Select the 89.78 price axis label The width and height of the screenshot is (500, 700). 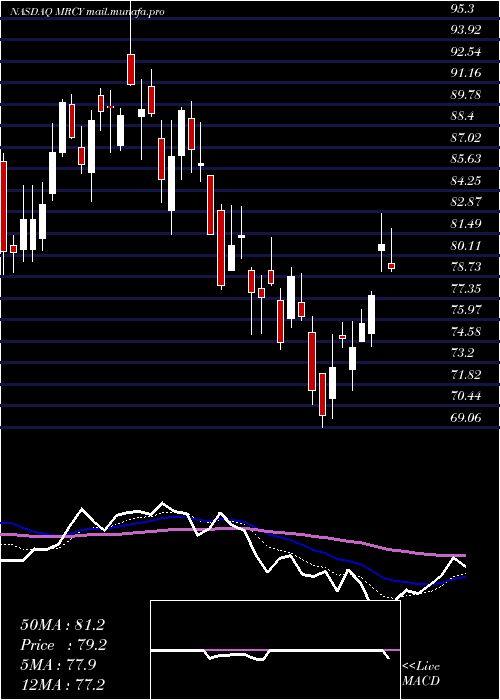point(467,95)
